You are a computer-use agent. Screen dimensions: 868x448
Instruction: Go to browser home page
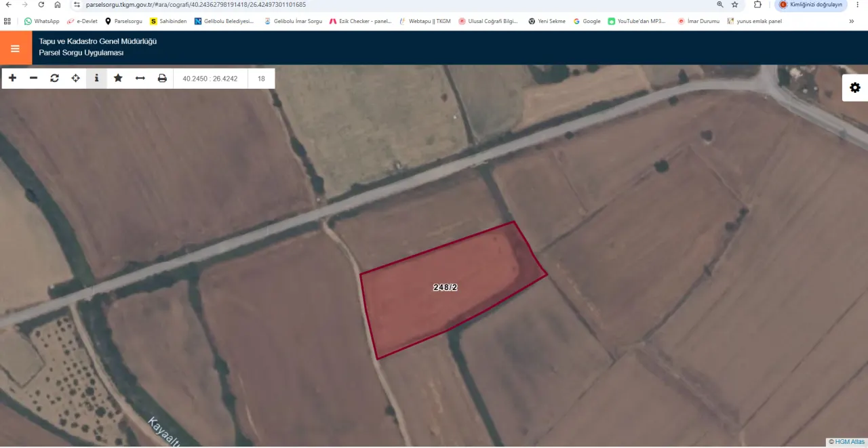click(x=57, y=5)
